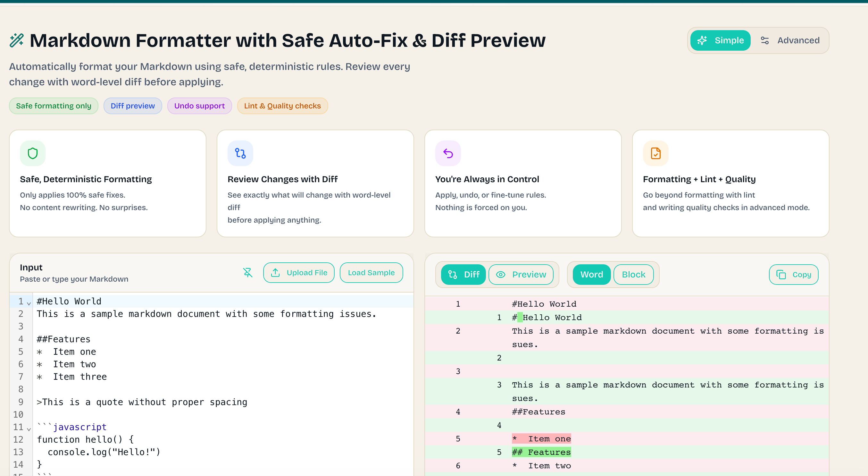Click the git-diff icon inside the Diff button
The width and height of the screenshot is (868, 476).
pos(453,275)
